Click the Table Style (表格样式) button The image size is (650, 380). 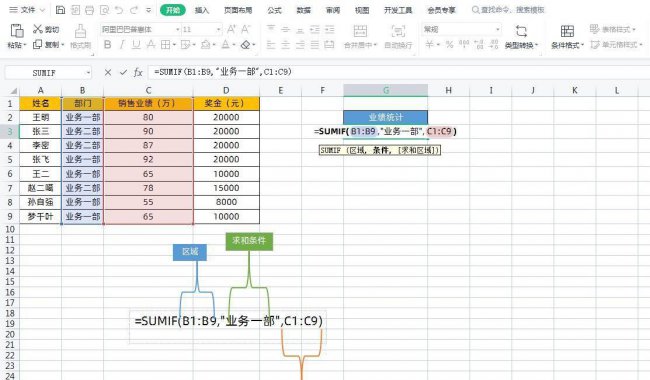pos(613,29)
